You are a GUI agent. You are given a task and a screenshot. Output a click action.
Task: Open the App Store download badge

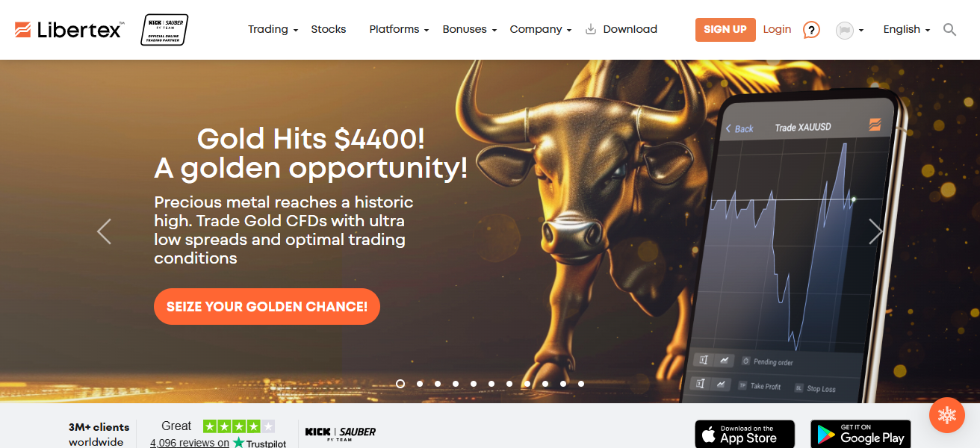(745, 435)
